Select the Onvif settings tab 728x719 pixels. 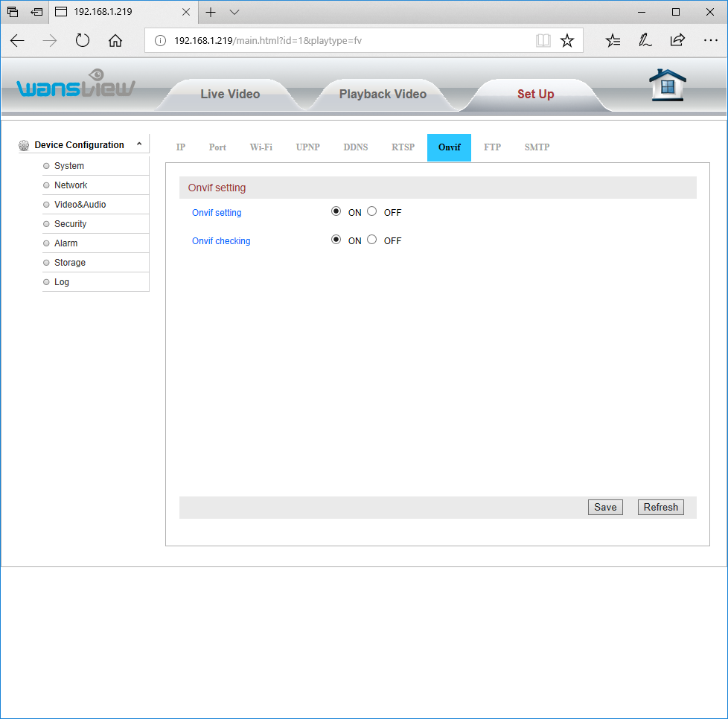(x=449, y=147)
